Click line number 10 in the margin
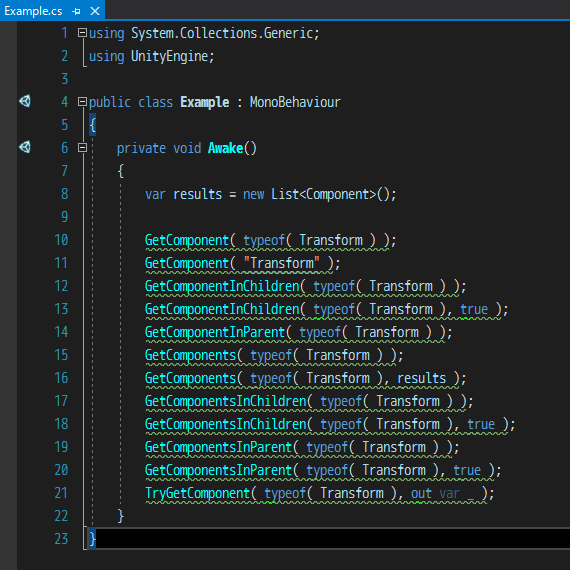The image size is (570, 570). coord(61,240)
